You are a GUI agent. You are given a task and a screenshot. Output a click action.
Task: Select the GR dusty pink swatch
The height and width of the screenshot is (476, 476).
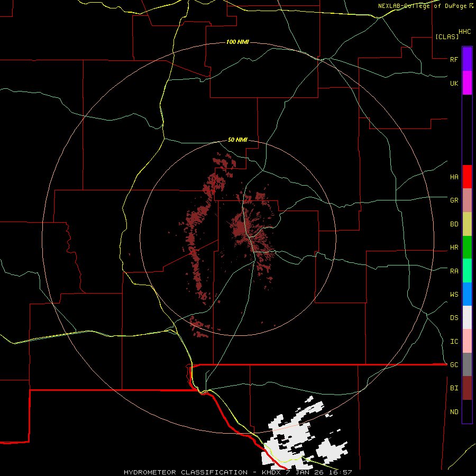click(467, 200)
